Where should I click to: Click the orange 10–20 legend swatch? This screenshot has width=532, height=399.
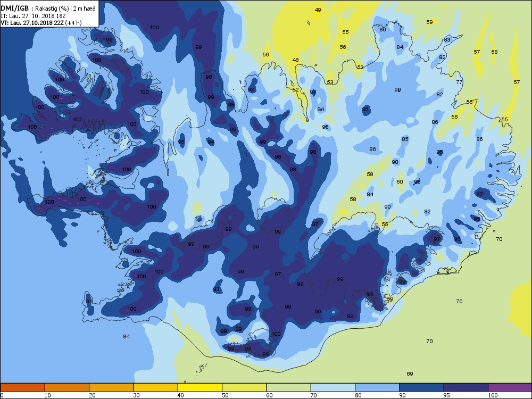coord(67,387)
